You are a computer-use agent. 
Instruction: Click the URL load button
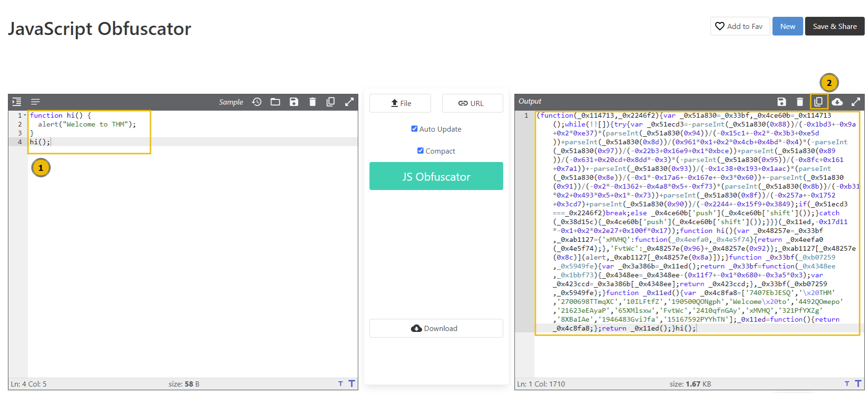[472, 103]
